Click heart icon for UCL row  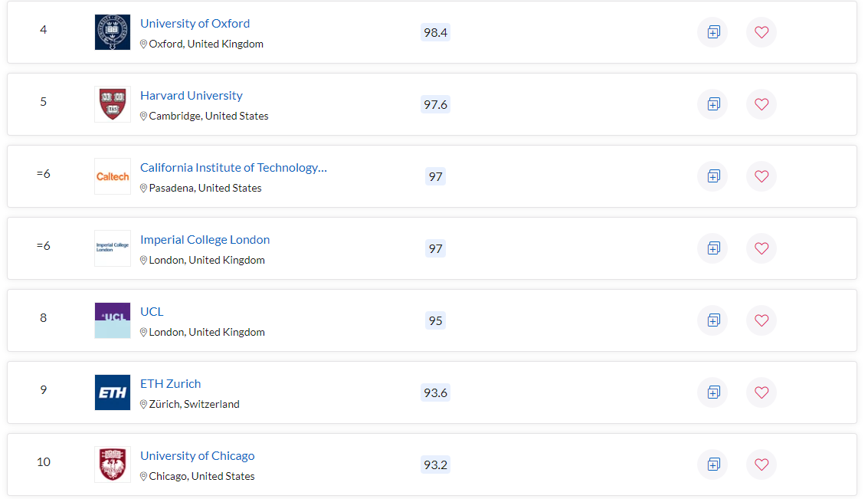(x=762, y=320)
